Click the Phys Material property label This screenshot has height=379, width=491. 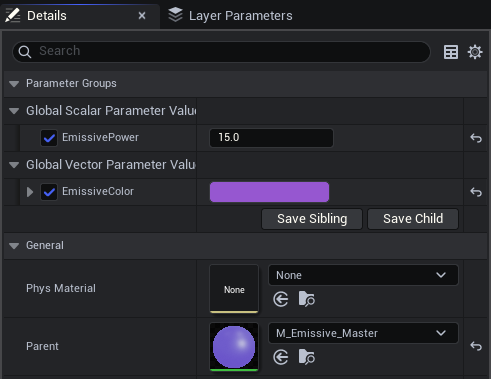61,288
